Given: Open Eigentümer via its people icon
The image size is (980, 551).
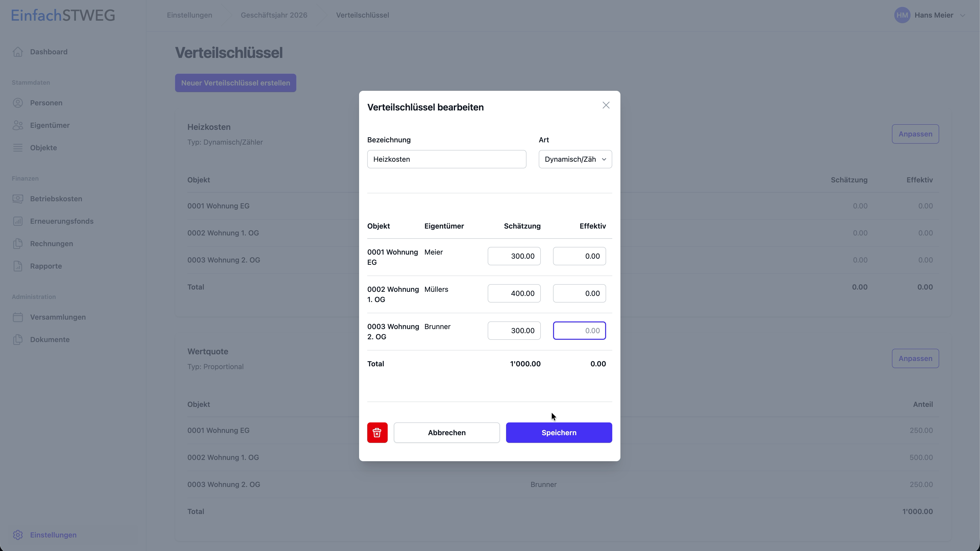Looking at the screenshot, I should 18,125.
